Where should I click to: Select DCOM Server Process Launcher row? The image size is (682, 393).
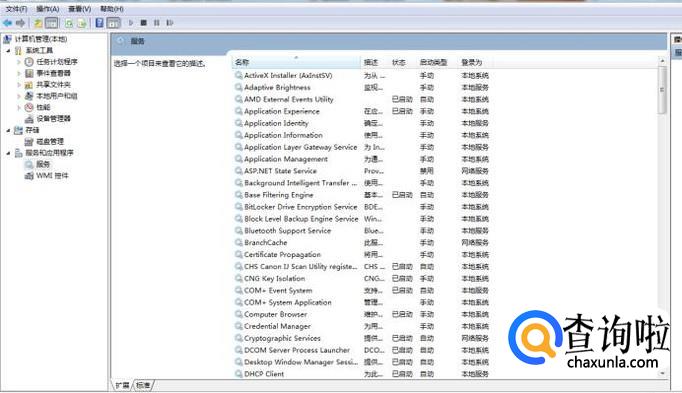click(362, 350)
